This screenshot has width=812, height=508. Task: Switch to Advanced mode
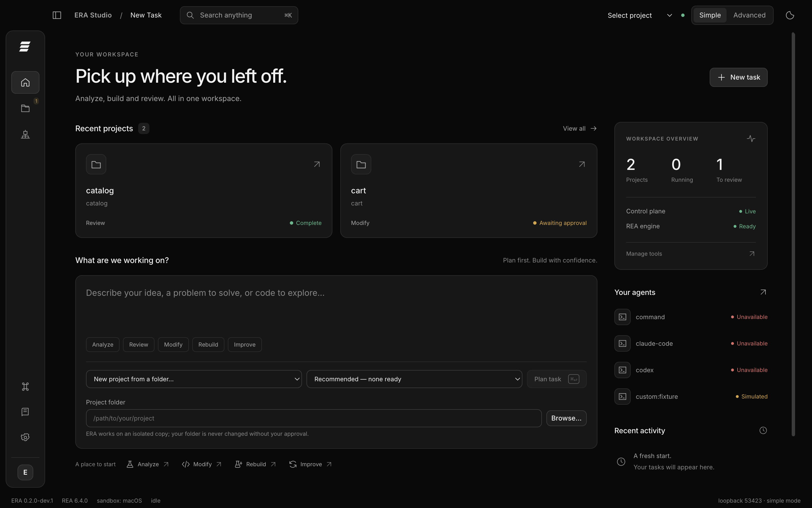[749, 15]
